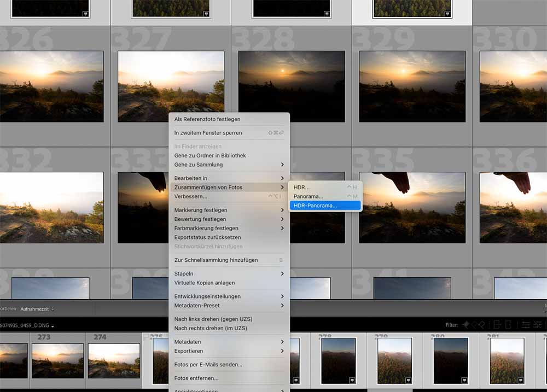Viewport: 547px width, 392px height.
Task: Choose HDR-Panorama from the merge submenu
Action: pos(324,206)
